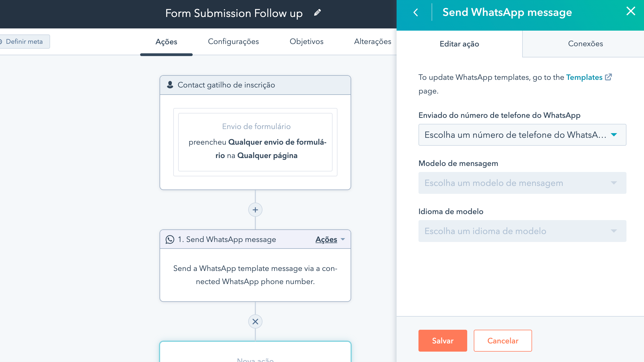Open Templates page via external link icon

click(608, 77)
